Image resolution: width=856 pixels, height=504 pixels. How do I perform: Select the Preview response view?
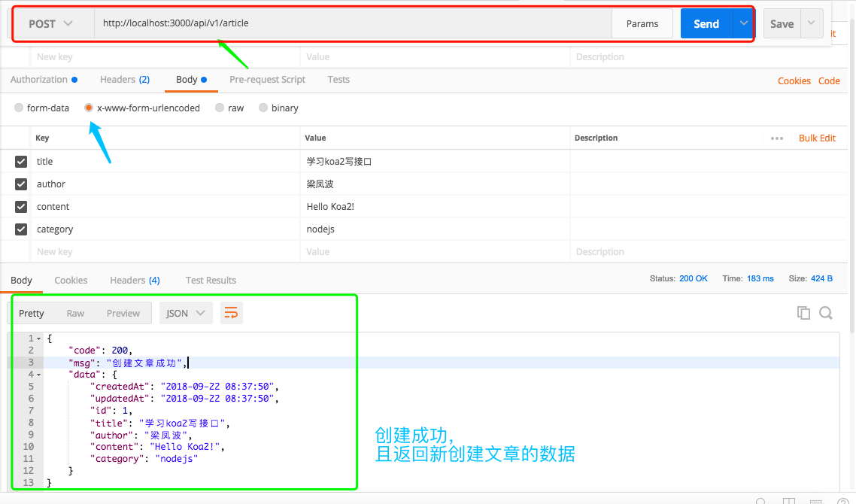click(123, 313)
